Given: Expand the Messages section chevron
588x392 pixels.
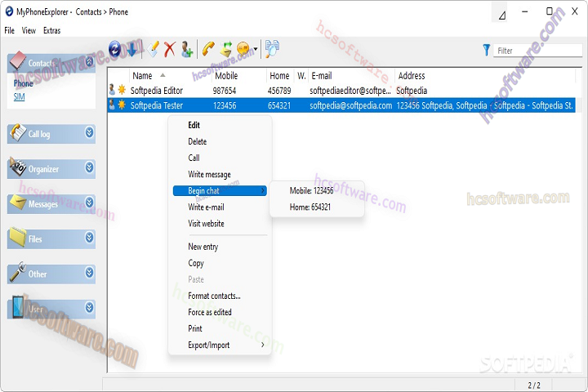Looking at the screenshot, I should tap(89, 203).
